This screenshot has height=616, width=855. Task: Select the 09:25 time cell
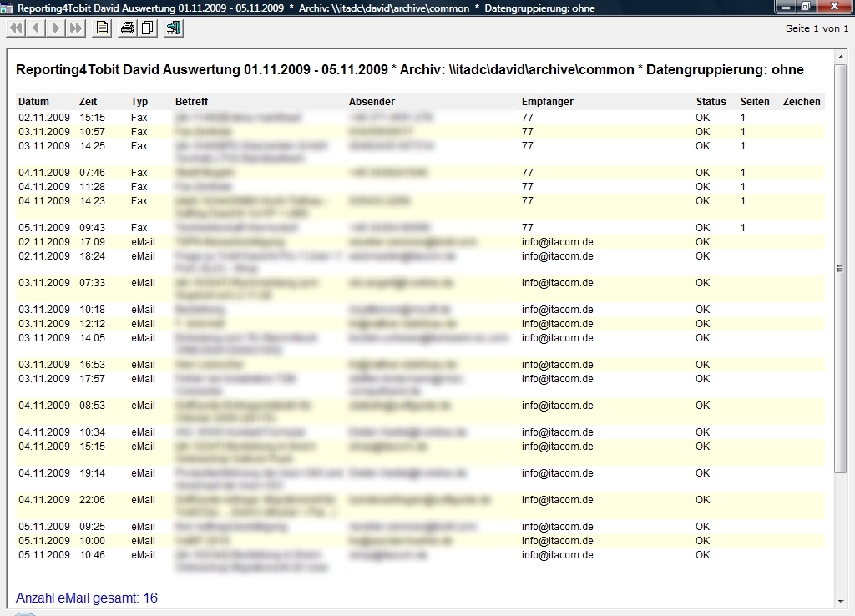pyautogui.click(x=92, y=526)
